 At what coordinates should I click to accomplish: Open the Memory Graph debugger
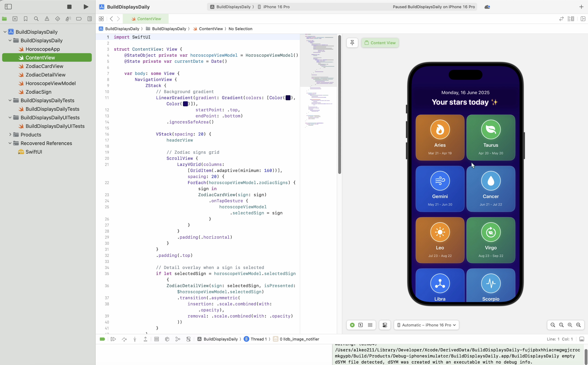(178, 339)
